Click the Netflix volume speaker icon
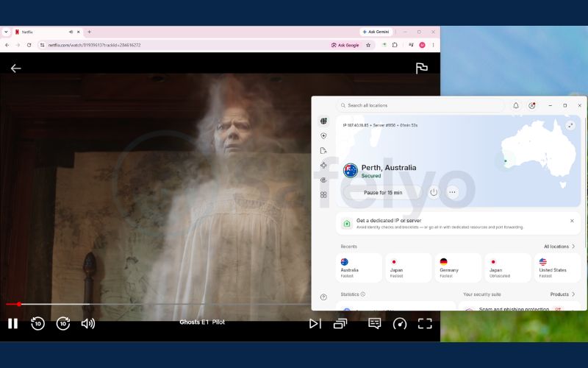 [x=88, y=323]
